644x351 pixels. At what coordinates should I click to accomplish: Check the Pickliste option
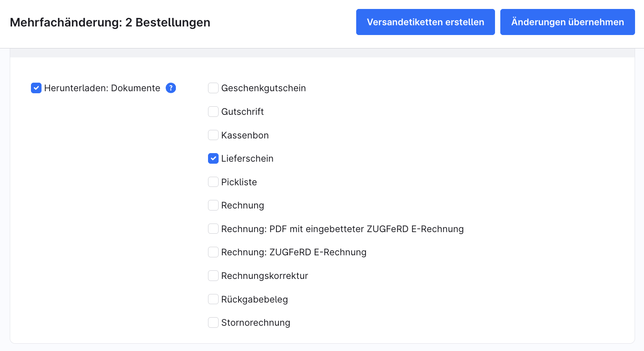(x=213, y=182)
